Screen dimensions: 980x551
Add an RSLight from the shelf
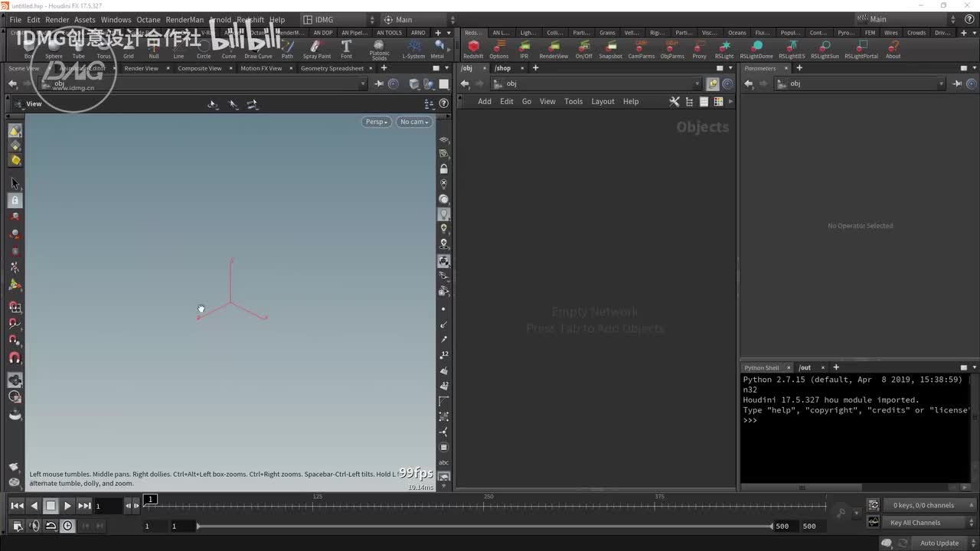(x=724, y=50)
